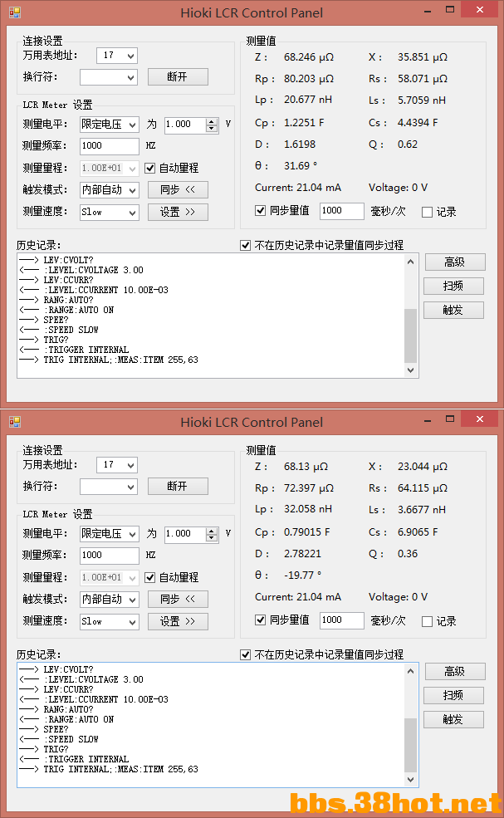The height and width of the screenshot is (818, 504).
Task: Minimize the top Hioki LCR window
Action: coord(428,11)
